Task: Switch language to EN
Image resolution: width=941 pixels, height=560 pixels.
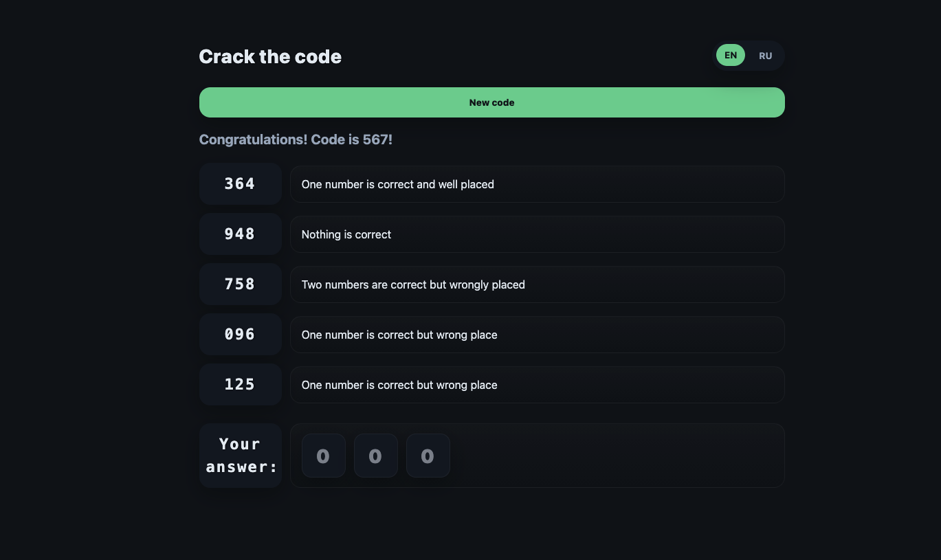Action: coord(730,56)
